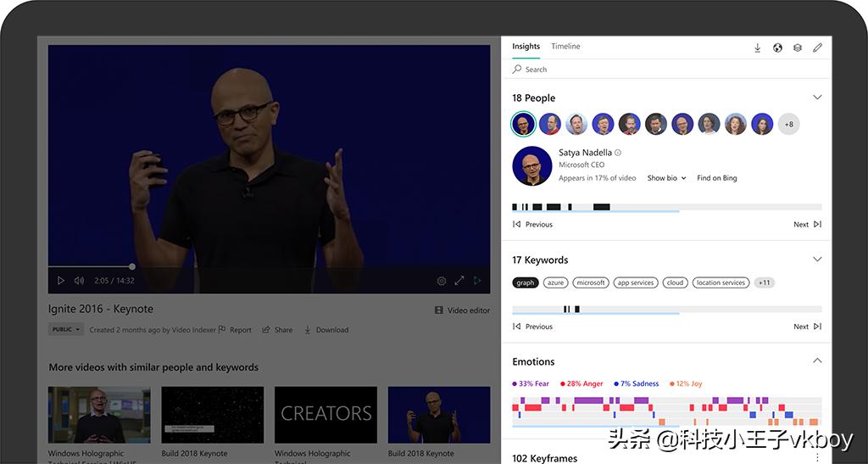Screen dimensions: 868x464
Task: Focus the insights Search field
Action: click(x=666, y=70)
